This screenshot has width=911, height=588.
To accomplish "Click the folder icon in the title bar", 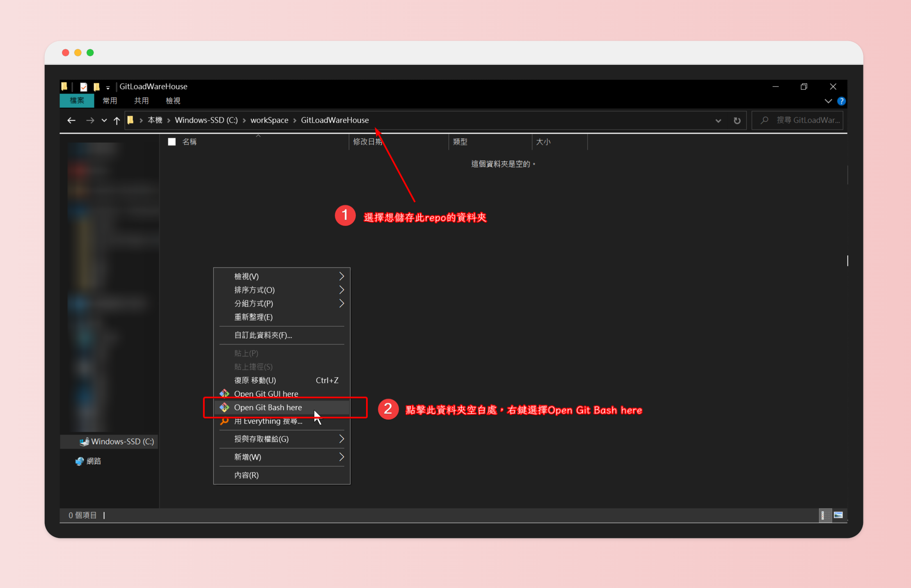I will 64,86.
